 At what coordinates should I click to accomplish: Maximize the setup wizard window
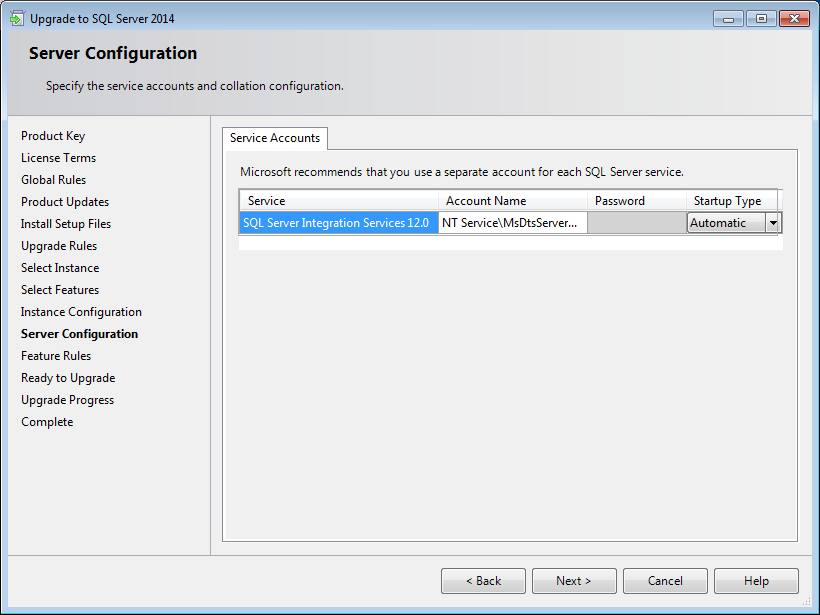click(x=761, y=19)
